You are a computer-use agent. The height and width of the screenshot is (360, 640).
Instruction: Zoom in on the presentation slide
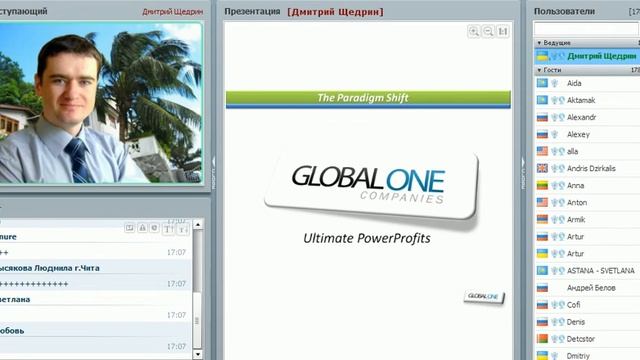click(473, 31)
